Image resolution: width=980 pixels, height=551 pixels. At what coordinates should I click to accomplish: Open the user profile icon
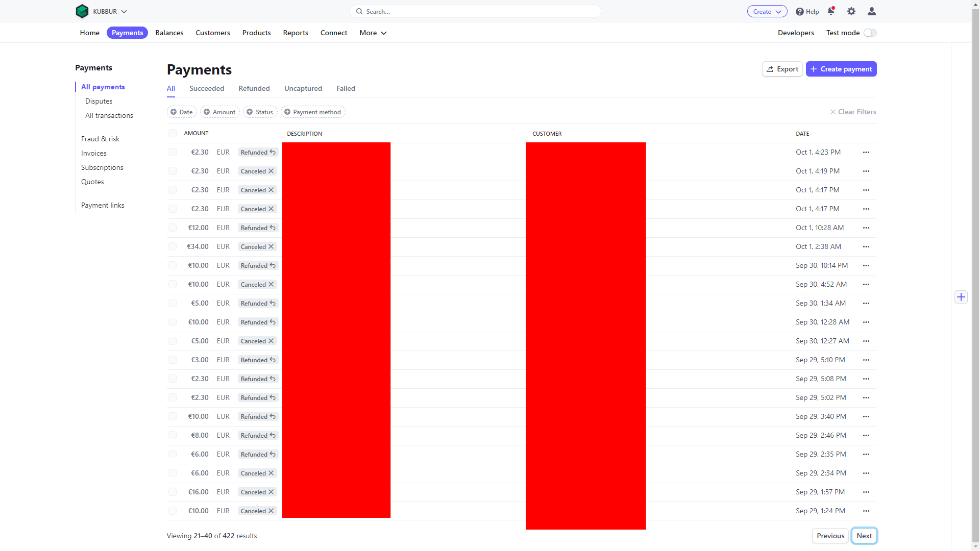[x=872, y=11]
